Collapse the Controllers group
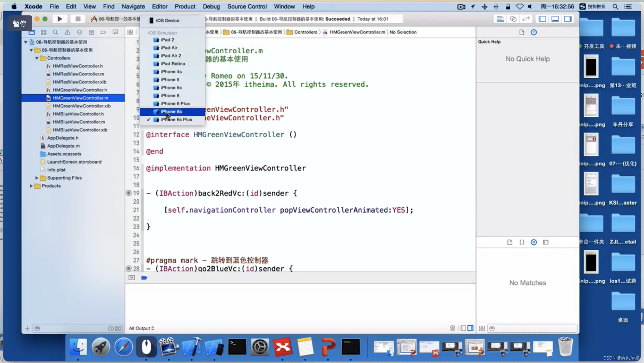This screenshot has width=644, height=363. point(37,58)
